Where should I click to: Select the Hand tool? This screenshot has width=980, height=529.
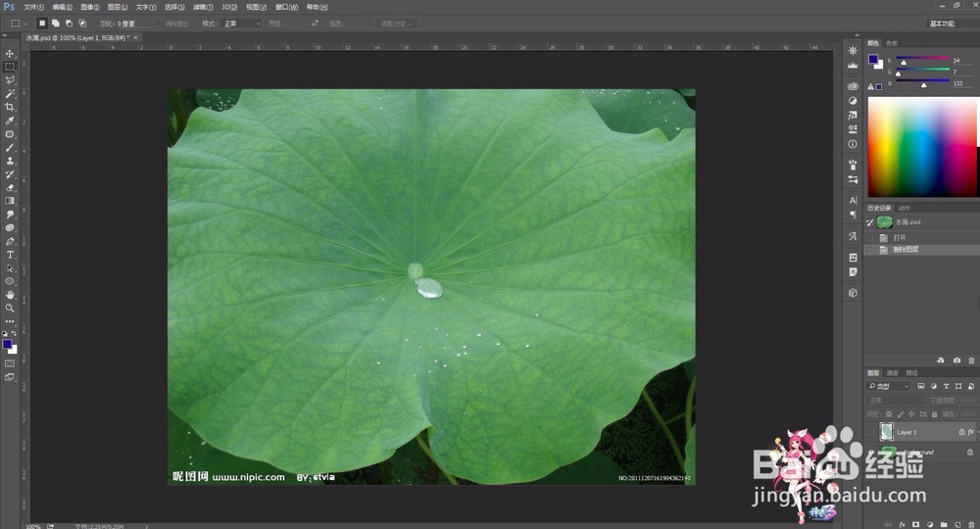click(10, 295)
